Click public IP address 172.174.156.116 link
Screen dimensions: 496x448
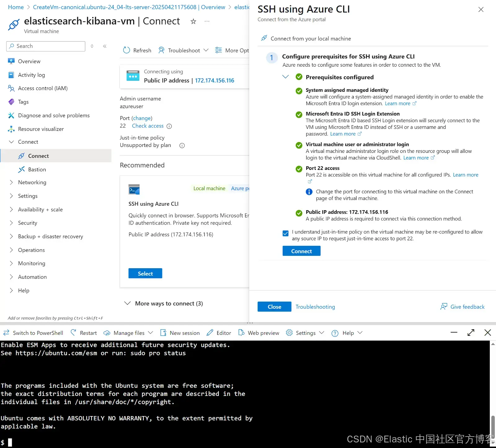pos(215,80)
